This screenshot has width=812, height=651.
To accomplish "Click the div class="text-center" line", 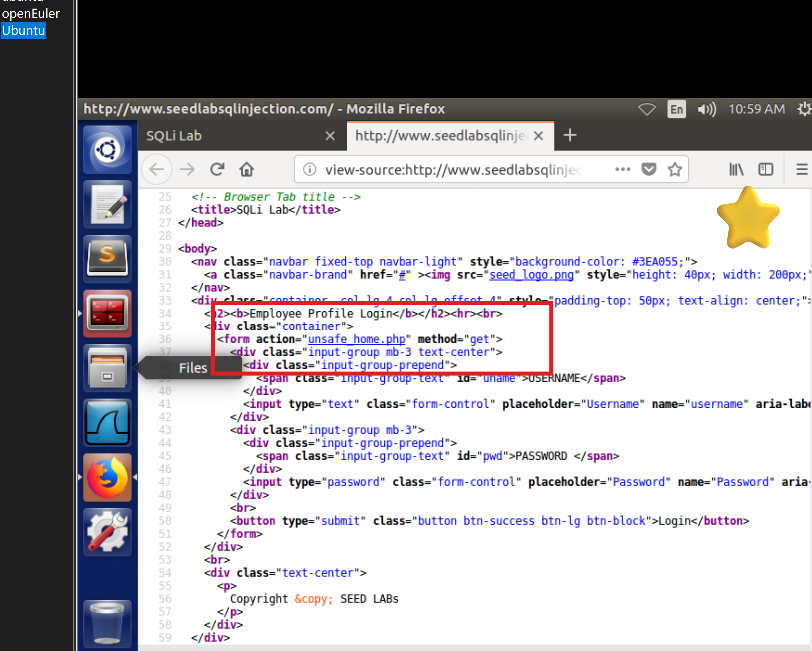I will (285, 573).
